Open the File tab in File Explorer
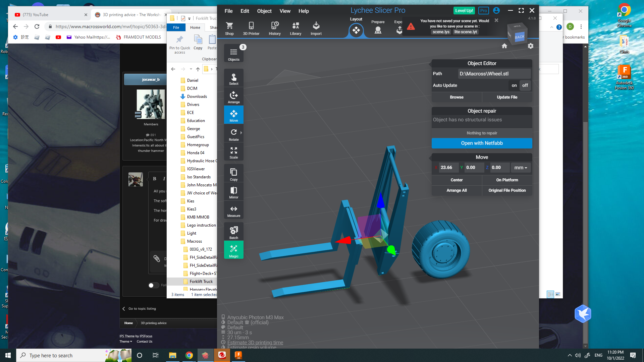The image size is (644, 362). tap(176, 27)
